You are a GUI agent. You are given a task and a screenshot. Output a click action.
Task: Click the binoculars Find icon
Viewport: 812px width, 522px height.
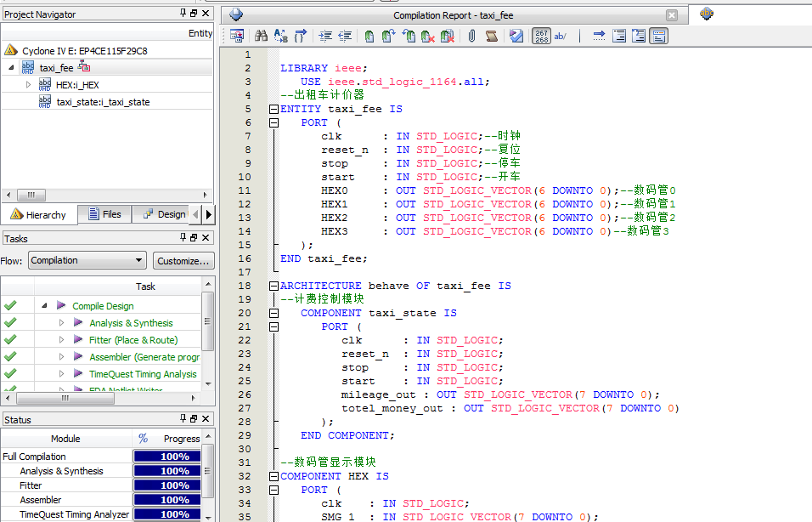[262, 36]
